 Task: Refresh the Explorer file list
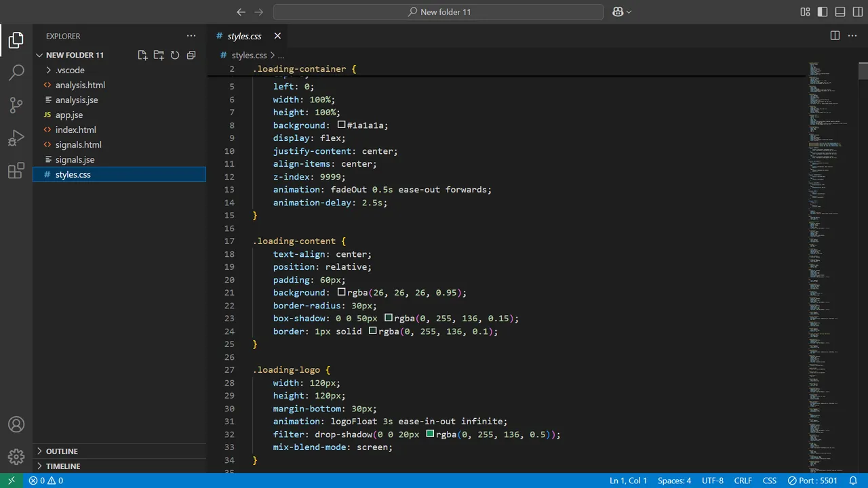pos(175,55)
